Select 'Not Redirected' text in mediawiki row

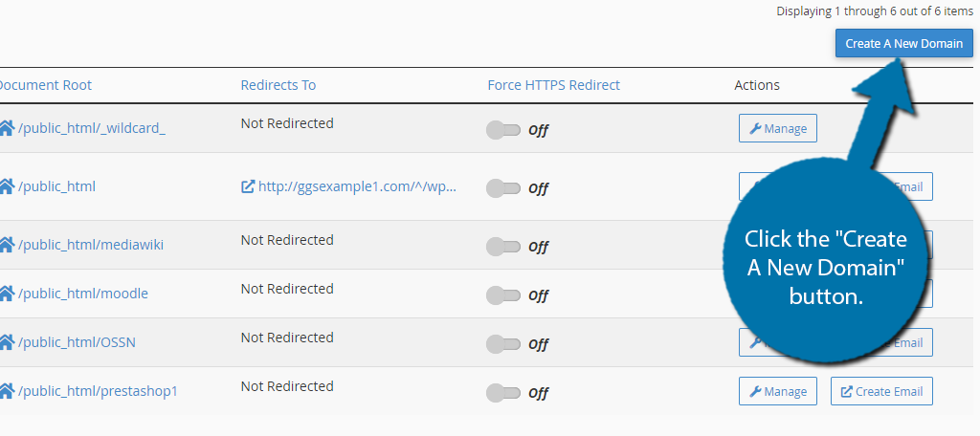point(287,240)
